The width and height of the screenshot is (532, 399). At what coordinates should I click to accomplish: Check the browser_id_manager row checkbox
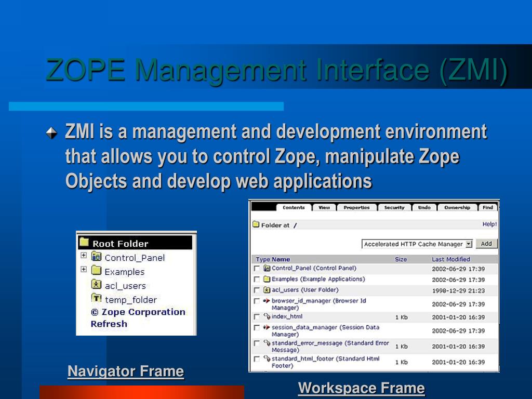(257, 301)
